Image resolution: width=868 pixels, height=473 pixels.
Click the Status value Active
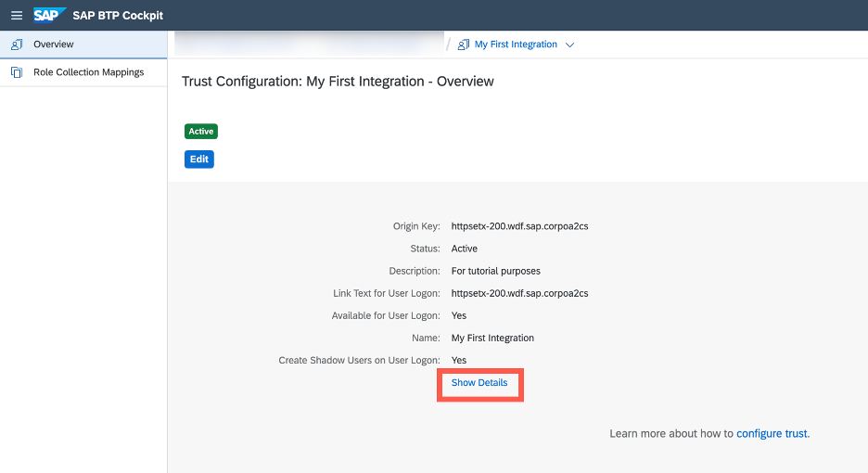pos(465,249)
